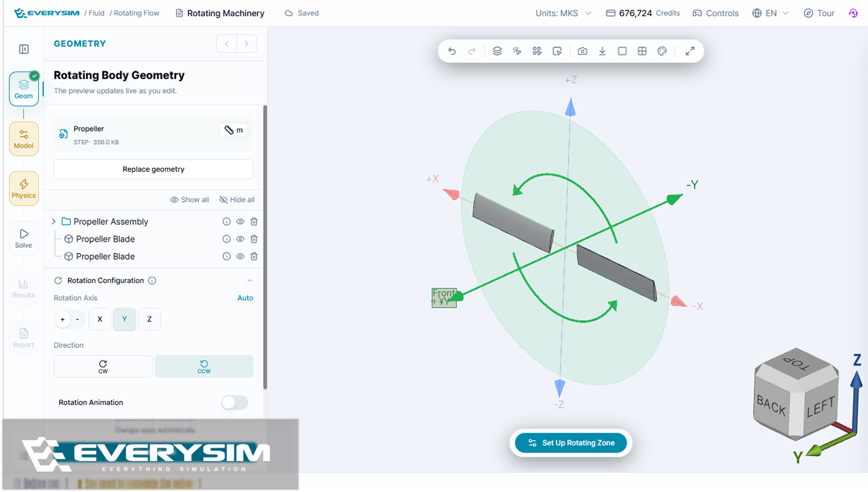Screen dimensions: 868x492
Task: Enable the Rotation Animation switch
Action: 235,402
